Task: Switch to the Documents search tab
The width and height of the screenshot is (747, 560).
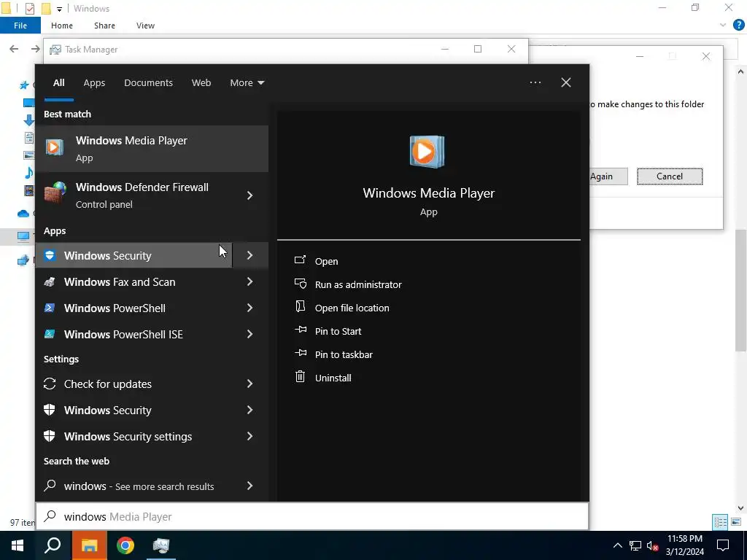Action: point(148,83)
